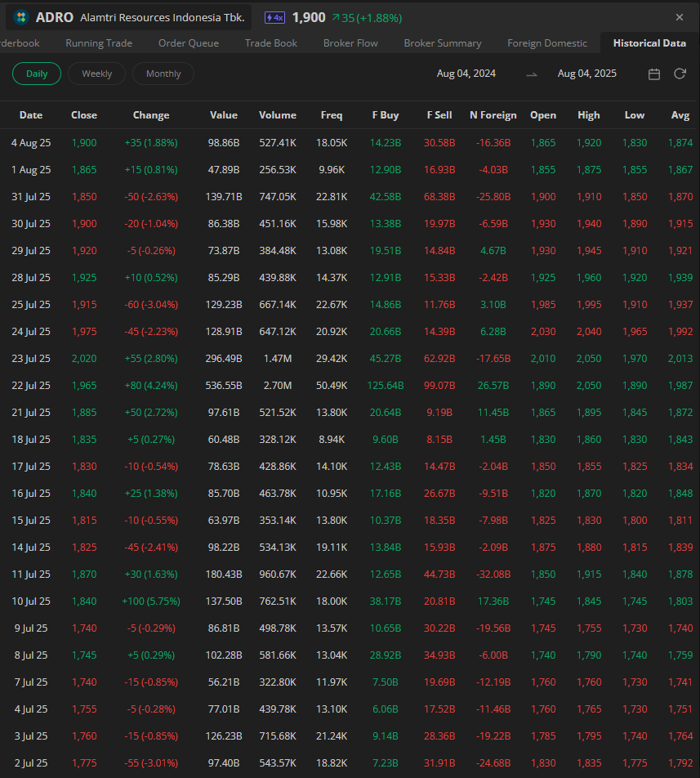Click the '8 Jul 25' date cell
Screen dimensions: 700x778
click(31, 655)
